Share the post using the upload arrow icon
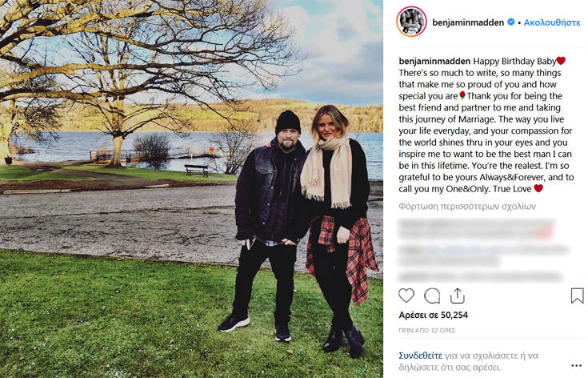 457,296
